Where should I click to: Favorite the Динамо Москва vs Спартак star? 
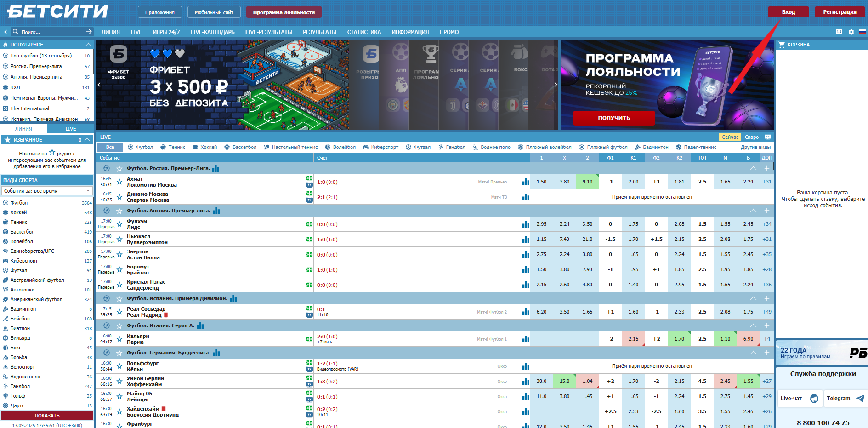(119, 197)
